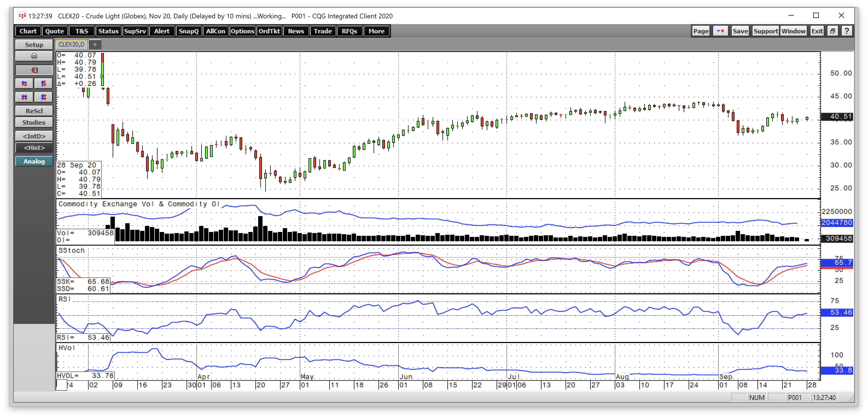
Task: Click the Setup button
Action: tap(34, 45)
